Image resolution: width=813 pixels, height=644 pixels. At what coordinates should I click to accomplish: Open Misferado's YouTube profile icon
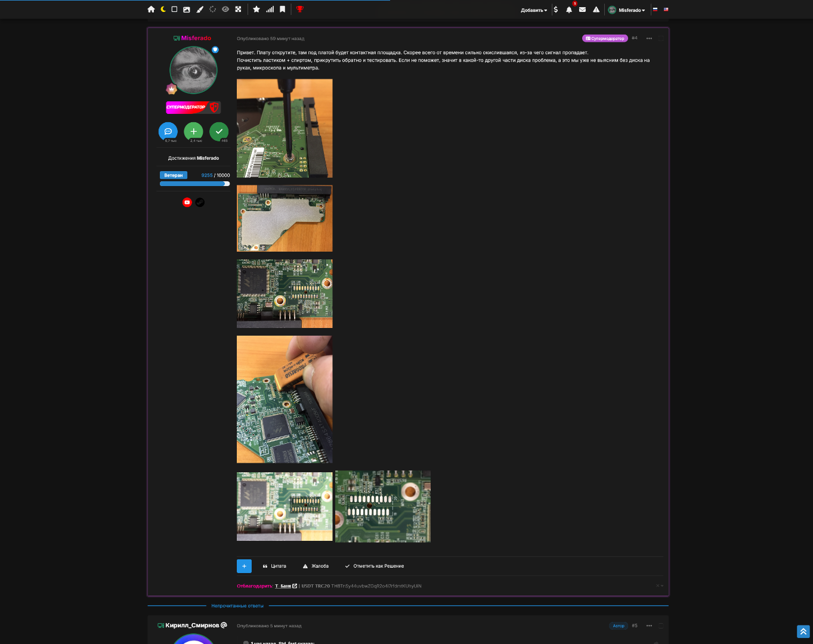click(x=187, y=202)
